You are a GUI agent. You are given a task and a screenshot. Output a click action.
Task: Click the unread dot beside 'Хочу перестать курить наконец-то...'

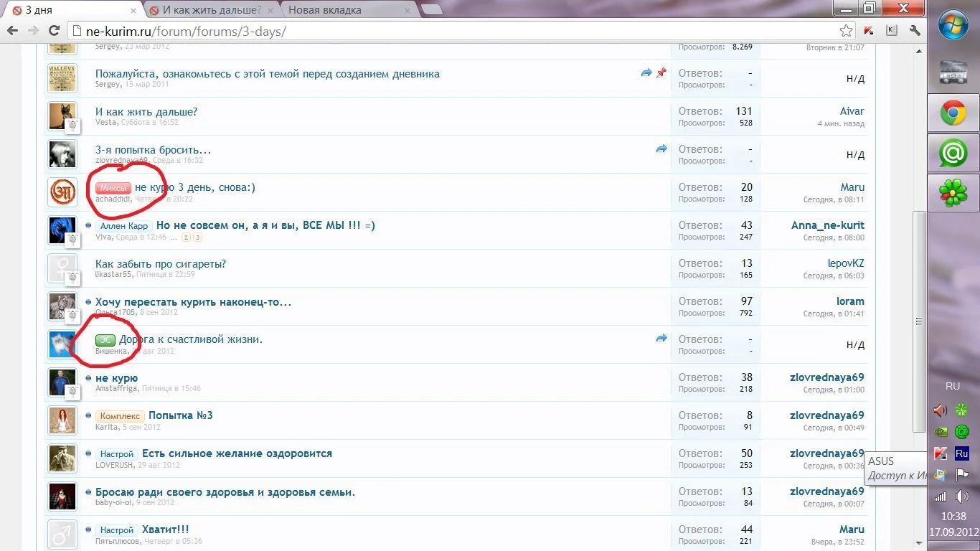click(89, 302)
